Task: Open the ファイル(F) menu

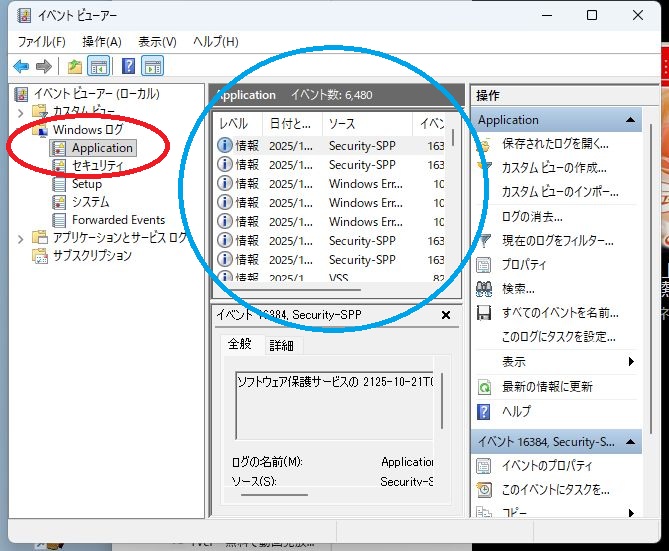Action: pos(41,41)
